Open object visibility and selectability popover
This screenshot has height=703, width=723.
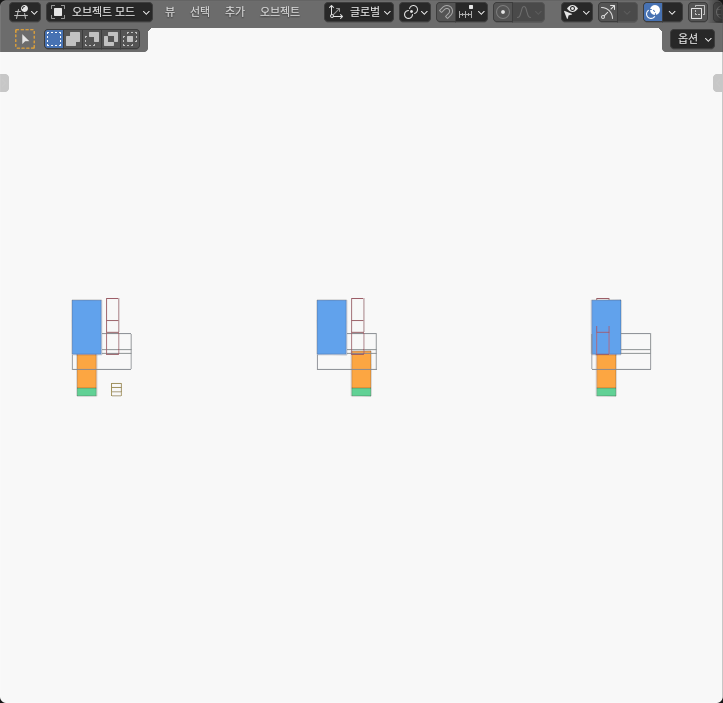click(x=576, y=12)
